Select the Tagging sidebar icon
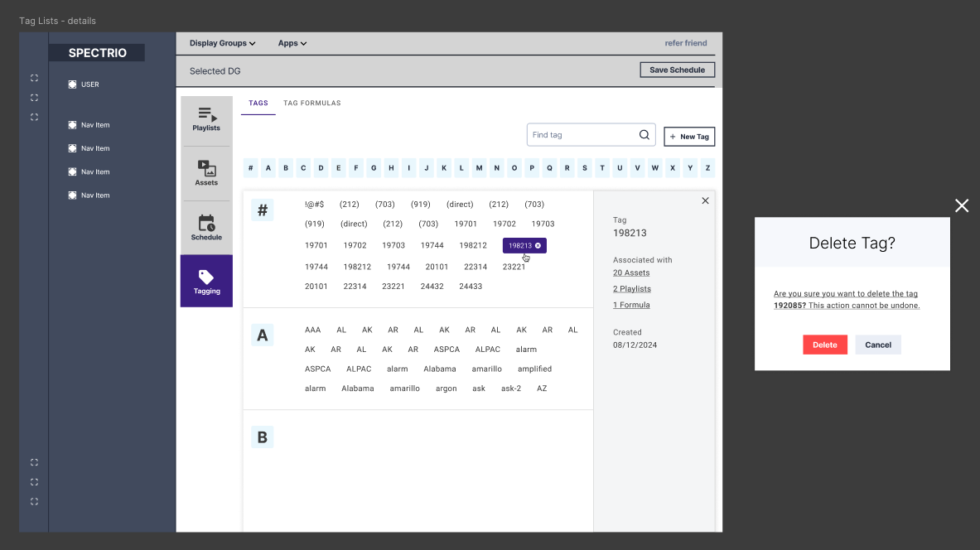The height and width of the screenshot is (550, 980). click(206, 277)
